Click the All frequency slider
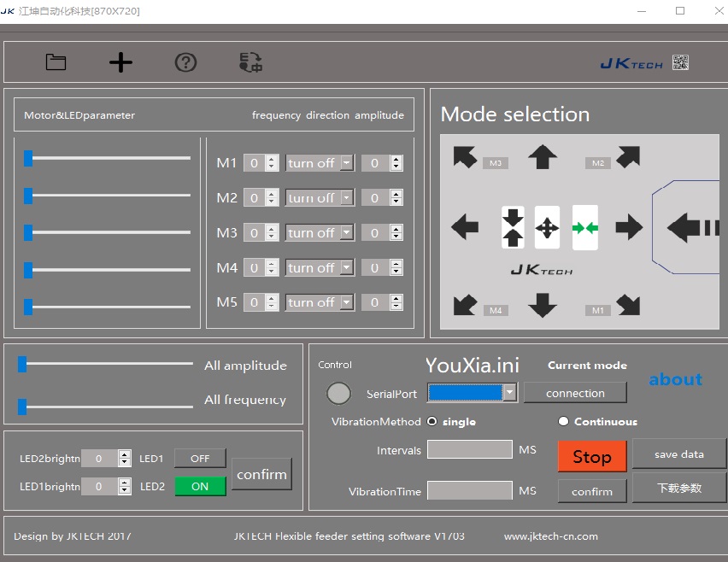The height and width of the screenshot is (562, 728). pyautogui.click(x=105, y=407)
